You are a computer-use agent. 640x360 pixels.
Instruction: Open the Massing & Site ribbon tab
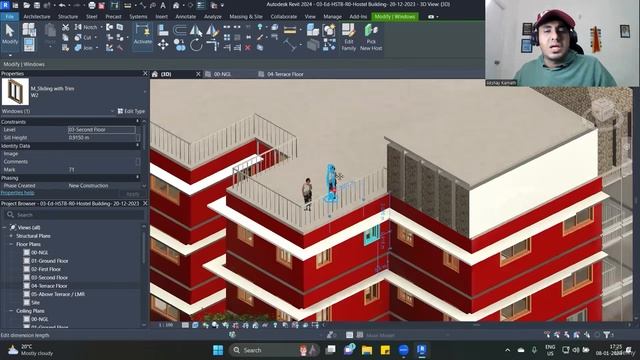point(246,17)
